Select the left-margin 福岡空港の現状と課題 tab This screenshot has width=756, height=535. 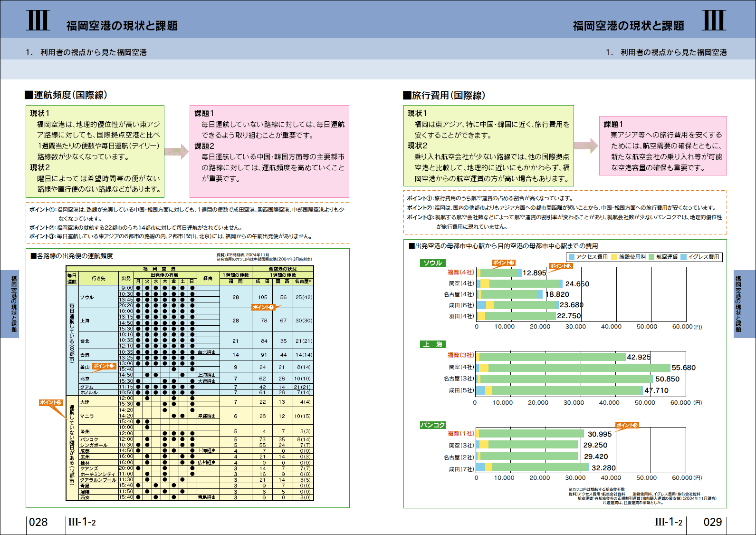10,304
